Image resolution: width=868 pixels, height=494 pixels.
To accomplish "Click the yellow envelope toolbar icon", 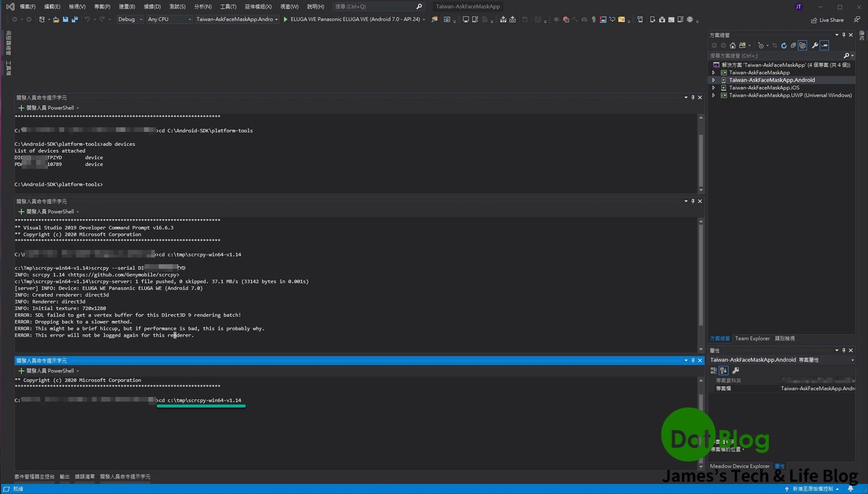I will (x=621, y=19).
